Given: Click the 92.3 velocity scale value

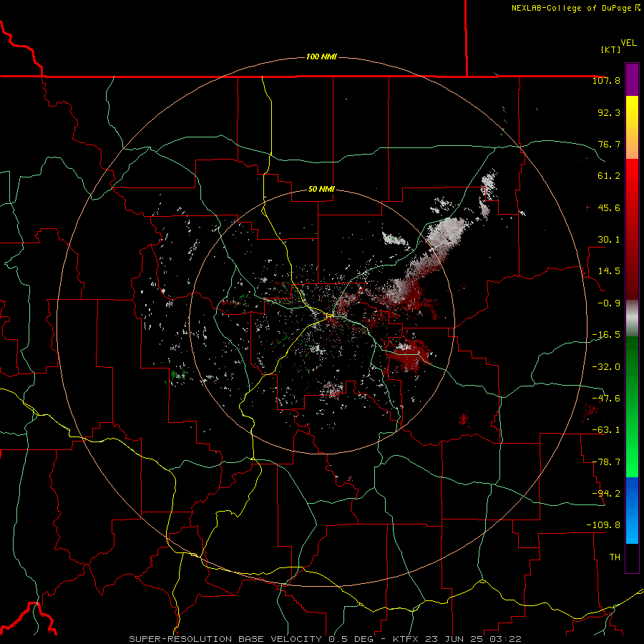Looking at the screenshot, I should point(609,112).
